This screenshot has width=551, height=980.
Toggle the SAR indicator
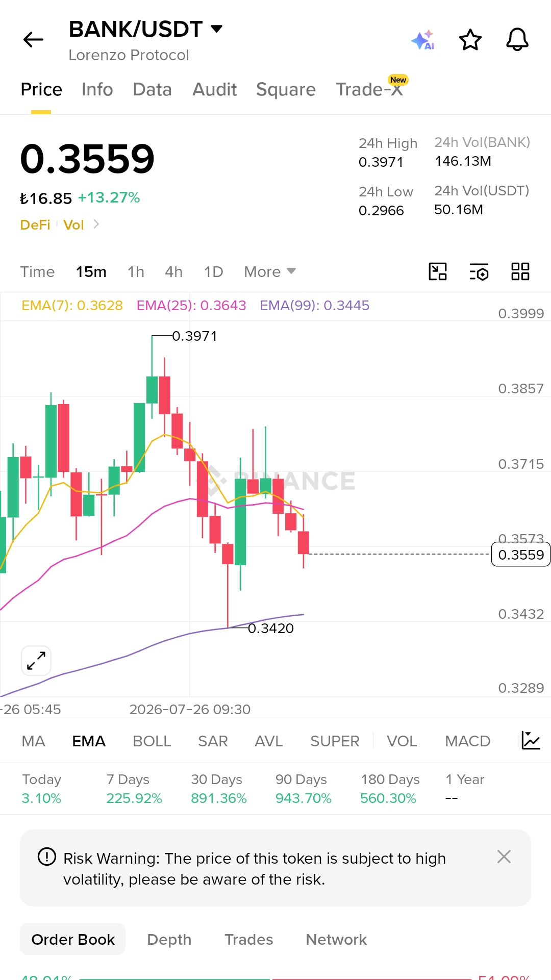[213, 741]
